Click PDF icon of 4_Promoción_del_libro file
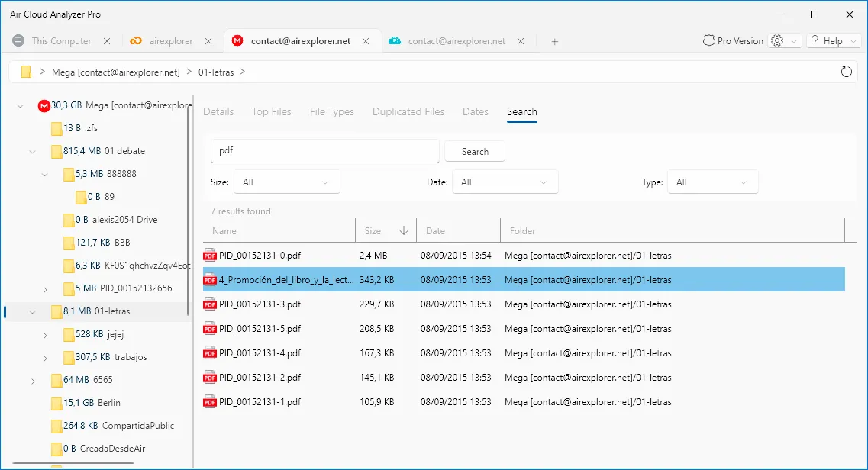Screen dimensions: 868x470 (x=210, y=280)
